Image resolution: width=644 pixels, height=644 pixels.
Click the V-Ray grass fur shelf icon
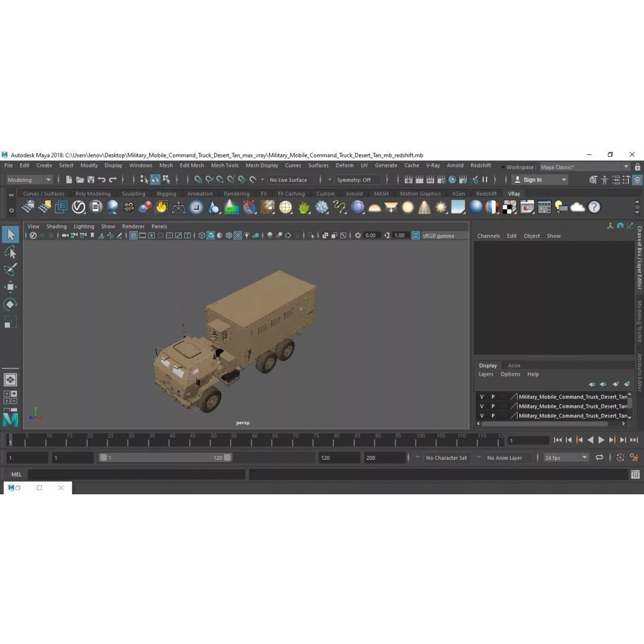click(304, 208)
